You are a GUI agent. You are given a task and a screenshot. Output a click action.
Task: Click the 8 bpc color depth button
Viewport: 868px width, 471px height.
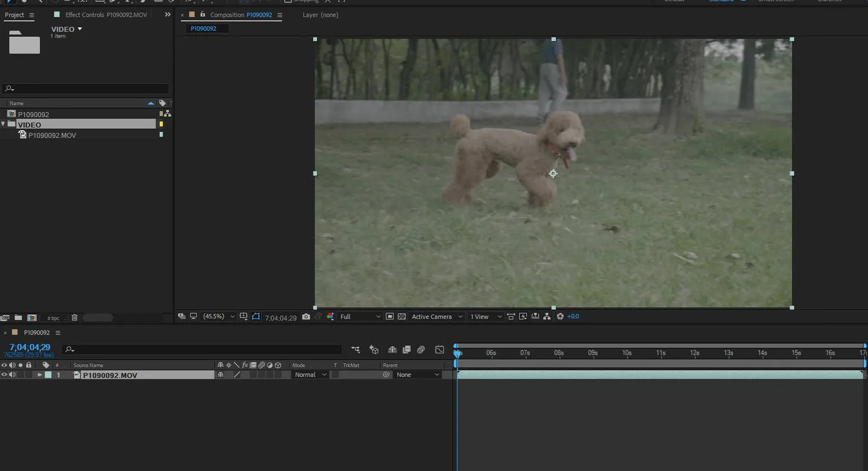tap(54, 318)
